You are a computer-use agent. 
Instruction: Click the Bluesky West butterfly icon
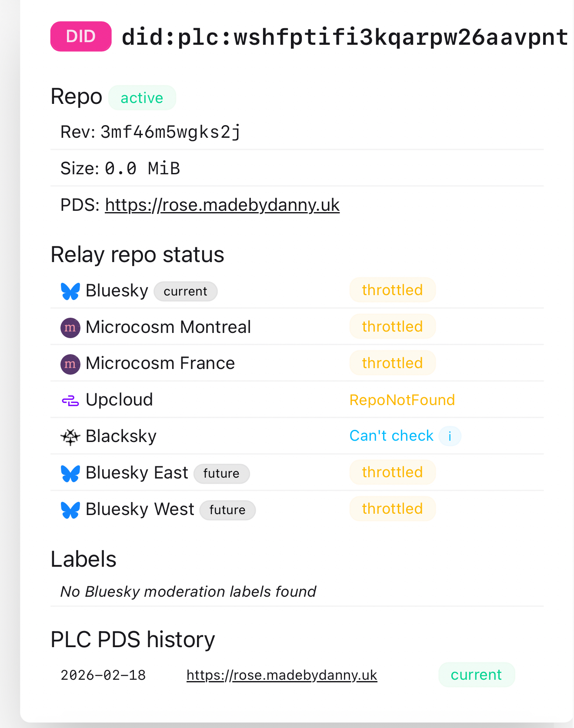pyautogui.click(x=70, y=510)
